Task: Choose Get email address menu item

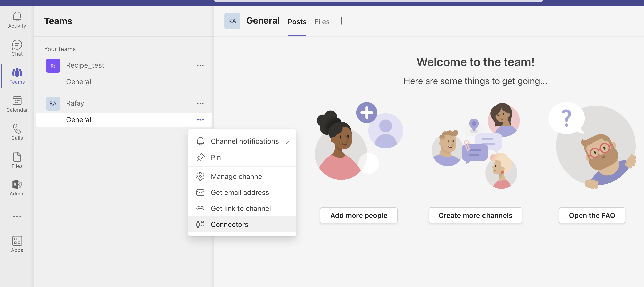Action: (x=242, y=192)
